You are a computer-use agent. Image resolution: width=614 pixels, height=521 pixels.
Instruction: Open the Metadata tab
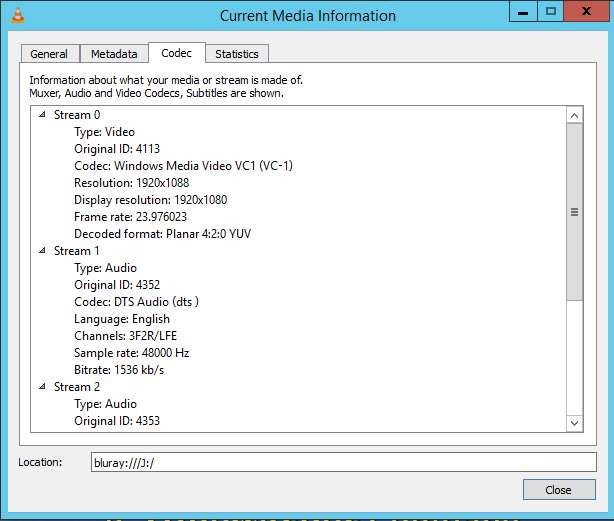tap(114, 54)
